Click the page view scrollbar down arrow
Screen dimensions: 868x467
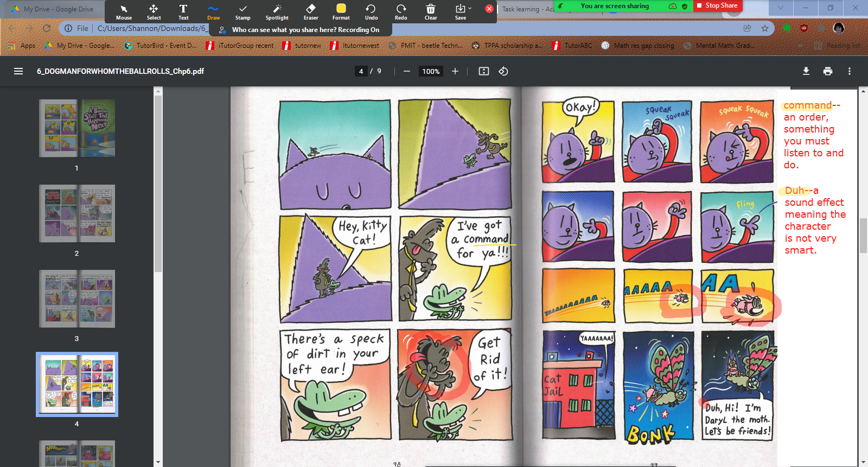pos(864,462)
